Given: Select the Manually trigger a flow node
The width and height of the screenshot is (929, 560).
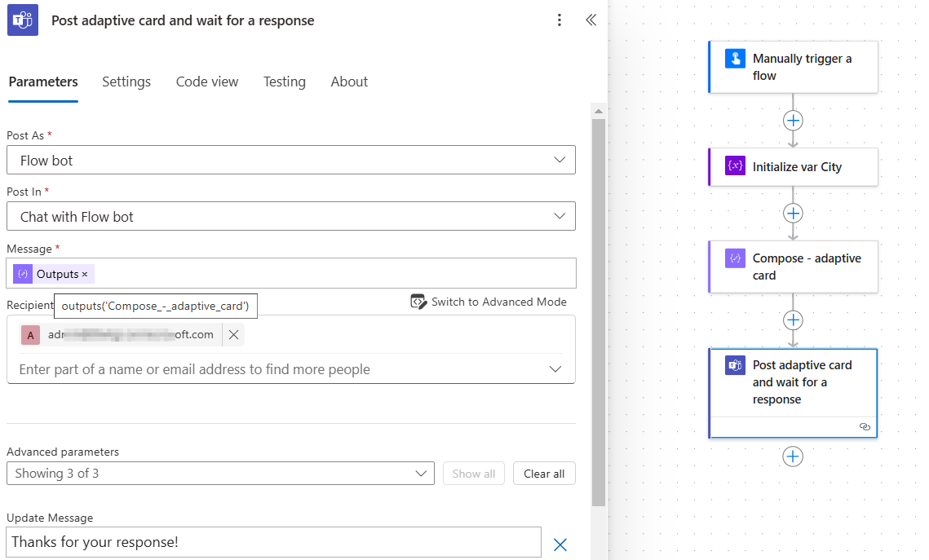Looking at the screenshot, I should click(793, 67).
